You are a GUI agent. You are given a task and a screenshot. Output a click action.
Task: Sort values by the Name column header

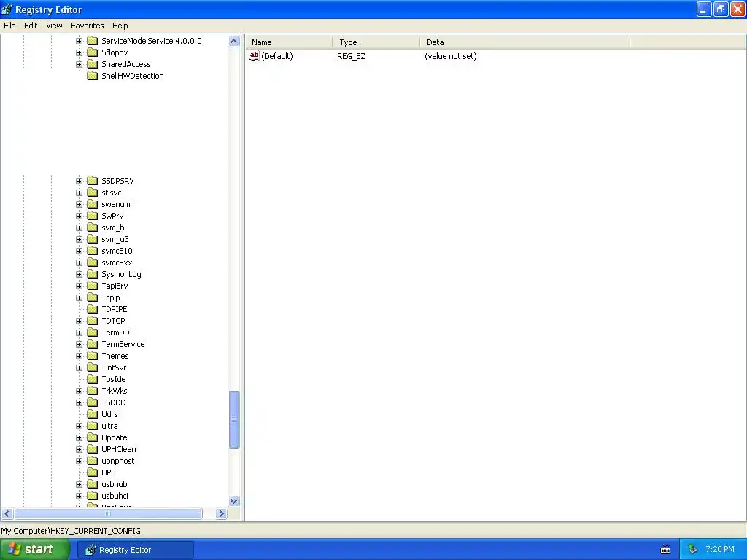pos(289,42)
